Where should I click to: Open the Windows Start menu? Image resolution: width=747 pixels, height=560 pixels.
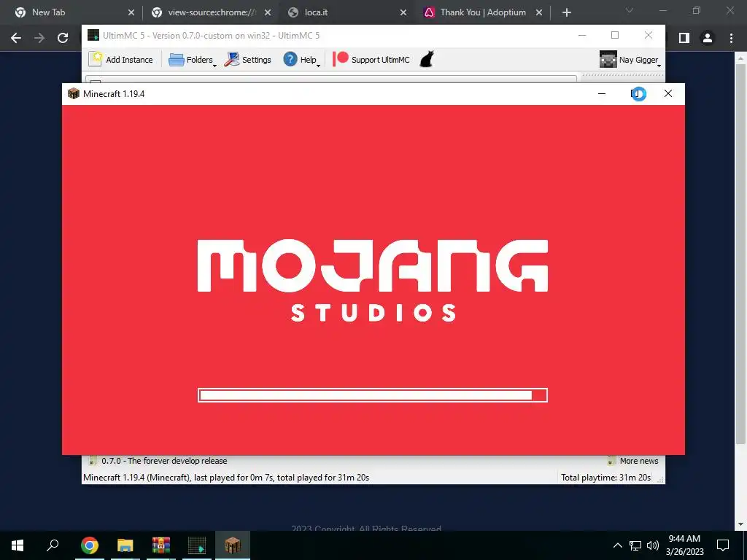point(18,545)
